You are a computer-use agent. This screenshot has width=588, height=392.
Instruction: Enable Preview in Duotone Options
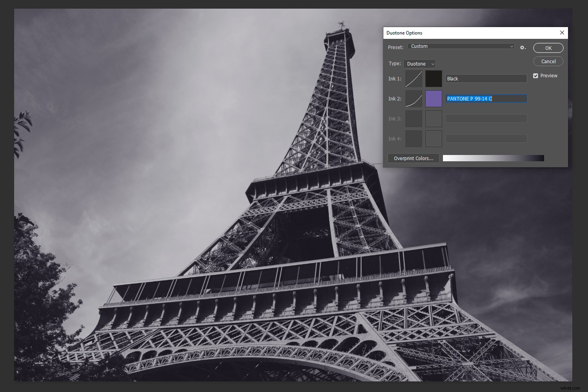pyautogui.click(x=535, y=75)
